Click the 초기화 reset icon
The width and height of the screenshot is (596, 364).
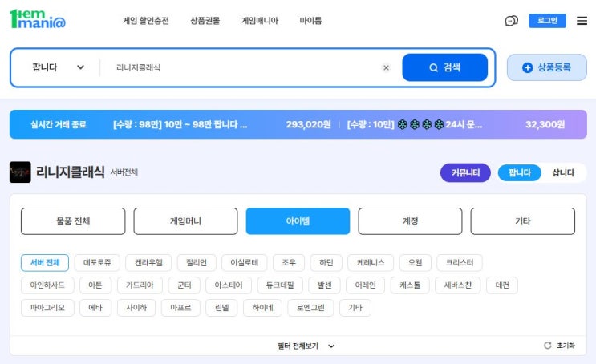(547, 346)
